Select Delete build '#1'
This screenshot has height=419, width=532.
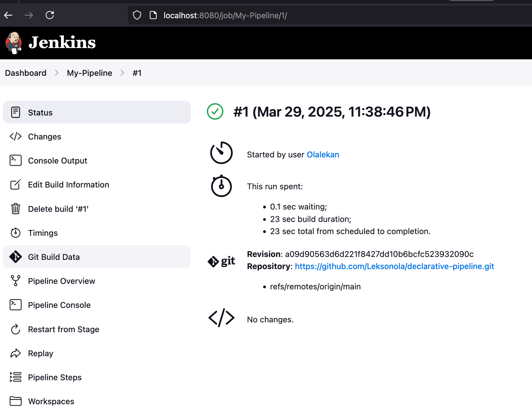(x=97, y=209)
